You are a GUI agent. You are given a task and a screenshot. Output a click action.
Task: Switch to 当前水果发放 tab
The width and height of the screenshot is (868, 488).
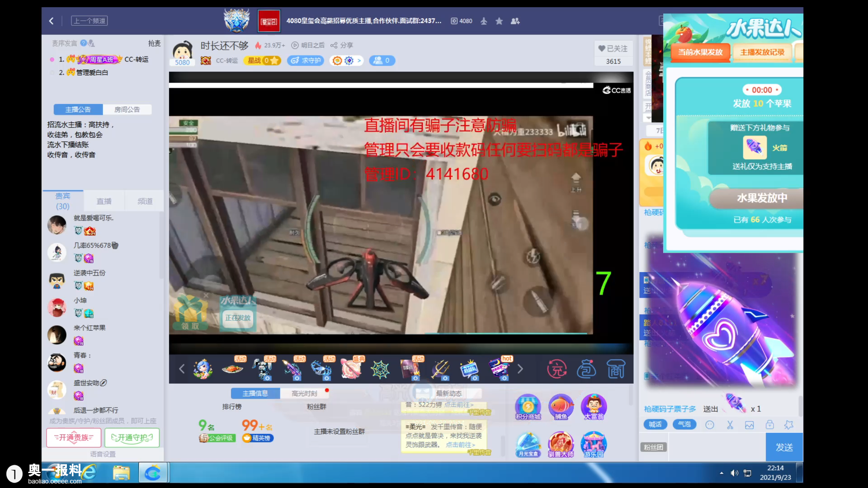click(700, 52)
